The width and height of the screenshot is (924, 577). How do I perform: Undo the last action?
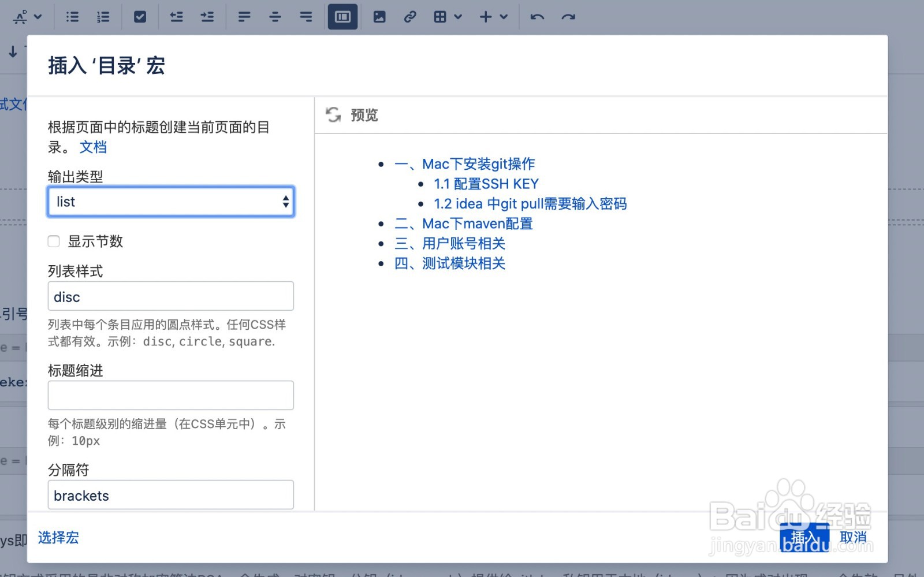coord(536,17)
